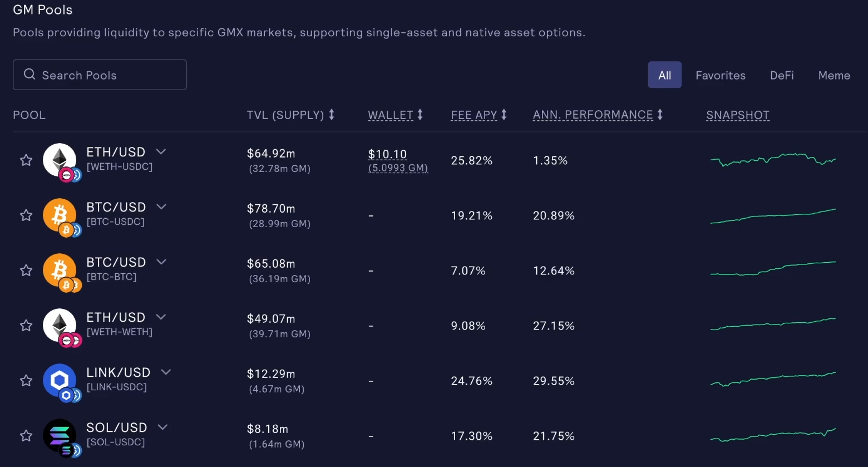Click the Snapshot column header
Screen dimensions: 868x467
point(737,115)
